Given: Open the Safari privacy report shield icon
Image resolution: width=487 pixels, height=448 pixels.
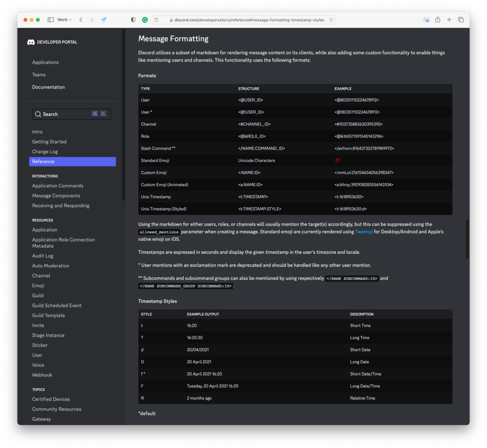Looking at the screenshot, I should click(133, 19).
